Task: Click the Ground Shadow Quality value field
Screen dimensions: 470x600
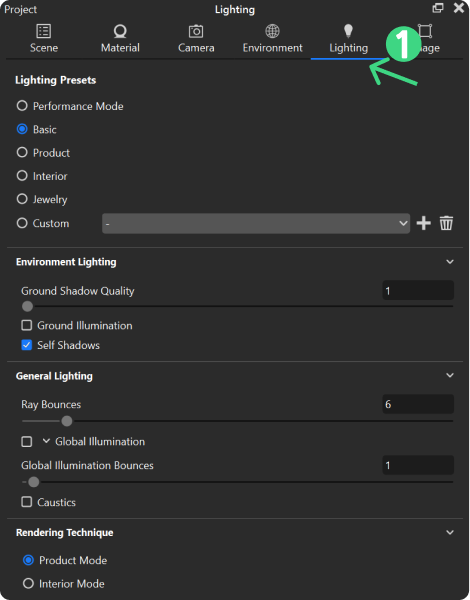Action: click(x=418, y=290)
